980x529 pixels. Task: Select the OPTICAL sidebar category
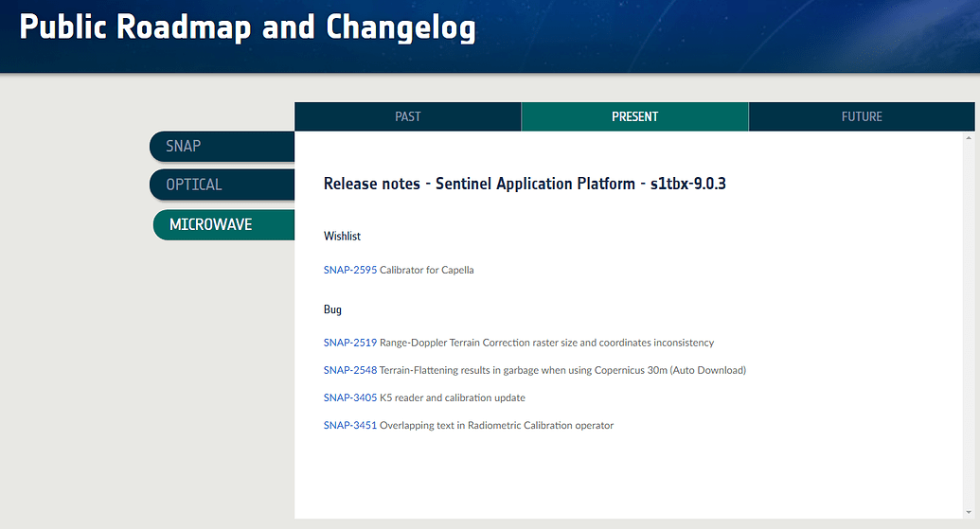click(x=222, y=185)
